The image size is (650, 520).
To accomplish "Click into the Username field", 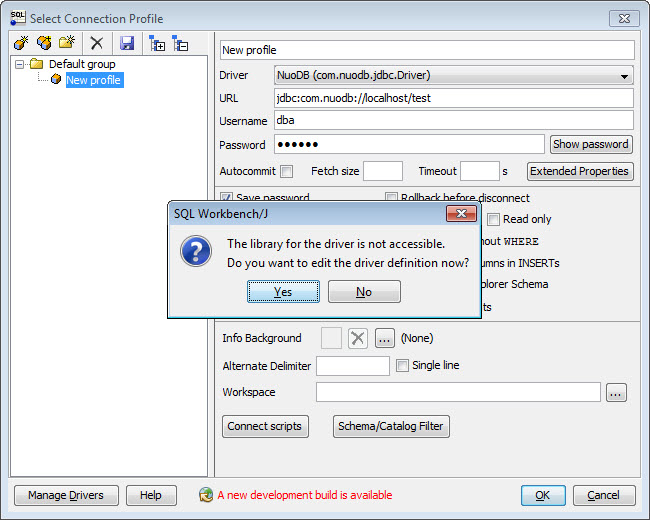I will coord(454,120).
